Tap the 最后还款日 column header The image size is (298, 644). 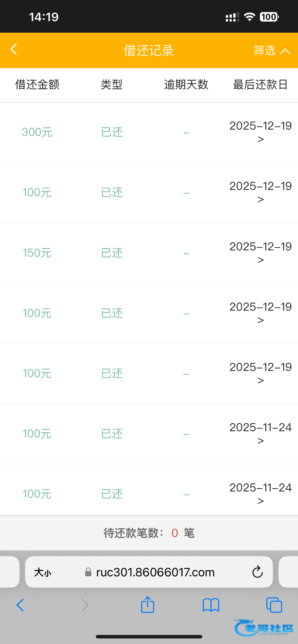click(x=260, y=85)
